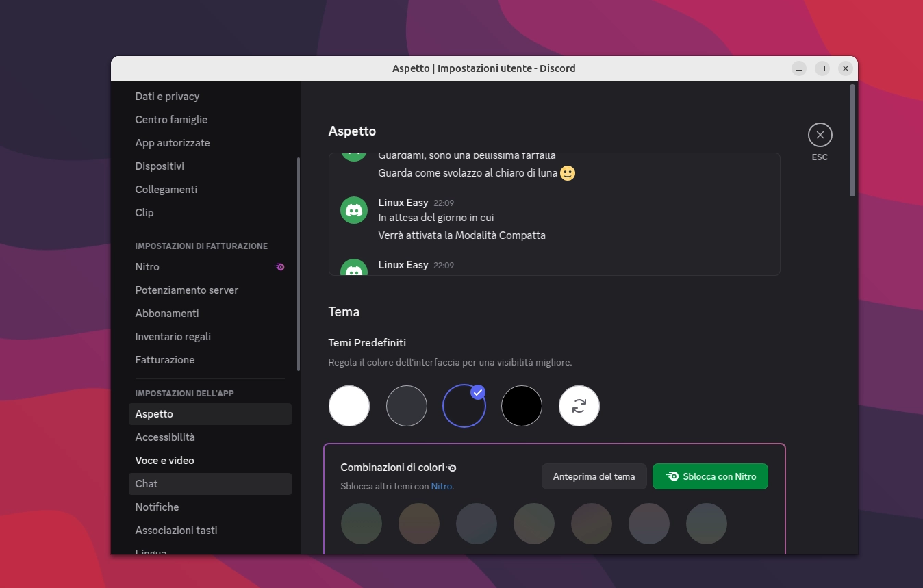The width and height of the screenshot is (923, 588).
Task: Click Sblocca con Nitro button
Action: (x=710, y=476)
